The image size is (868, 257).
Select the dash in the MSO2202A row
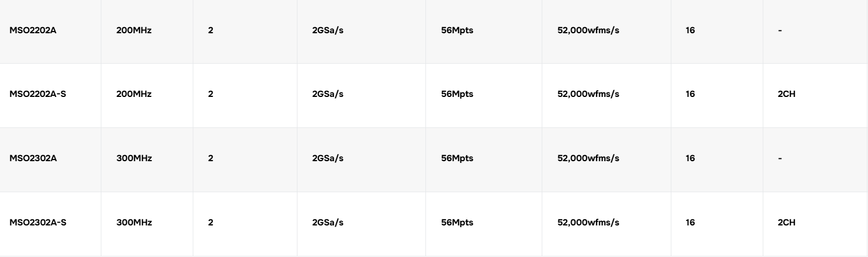click(x=780, y=30)
